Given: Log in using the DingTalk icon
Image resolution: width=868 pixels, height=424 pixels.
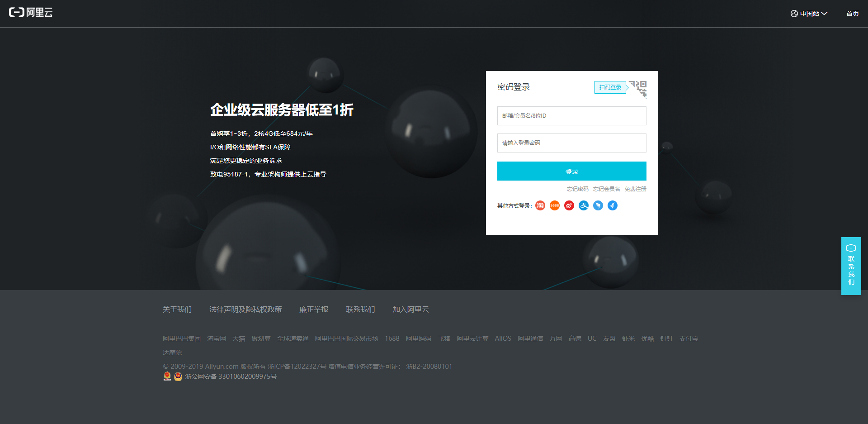Looking at the screenshot, I should click(598, 205).
